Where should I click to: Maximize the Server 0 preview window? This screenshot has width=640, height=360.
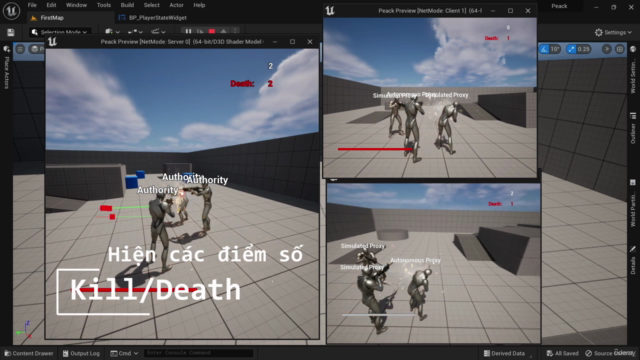click(x=292, y=42)
